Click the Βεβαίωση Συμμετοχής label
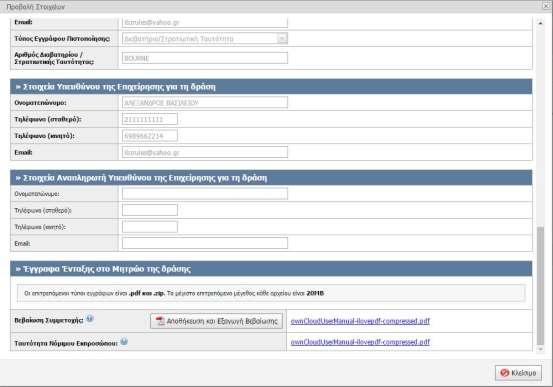553x387 pixels. [49, 321]
